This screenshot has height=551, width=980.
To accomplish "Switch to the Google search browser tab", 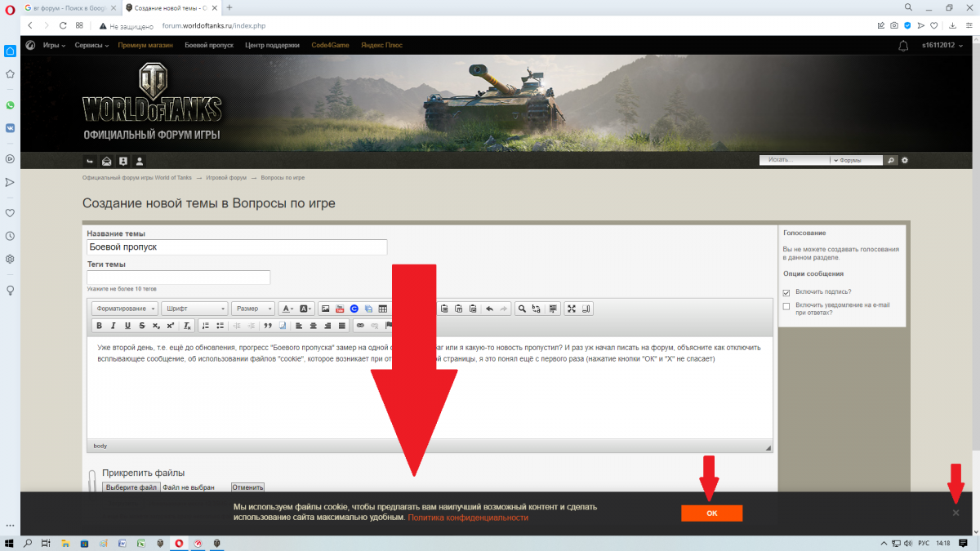I will click(69, 7).
